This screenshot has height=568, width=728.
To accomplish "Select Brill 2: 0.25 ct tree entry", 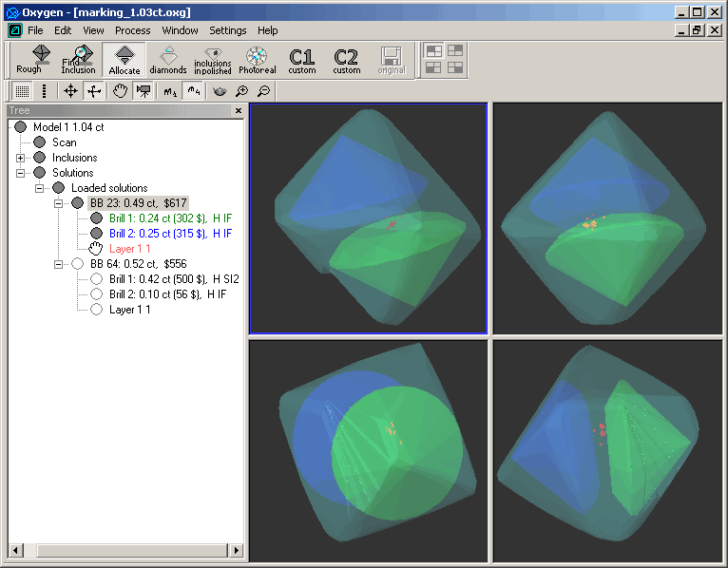I will point(170,234).
